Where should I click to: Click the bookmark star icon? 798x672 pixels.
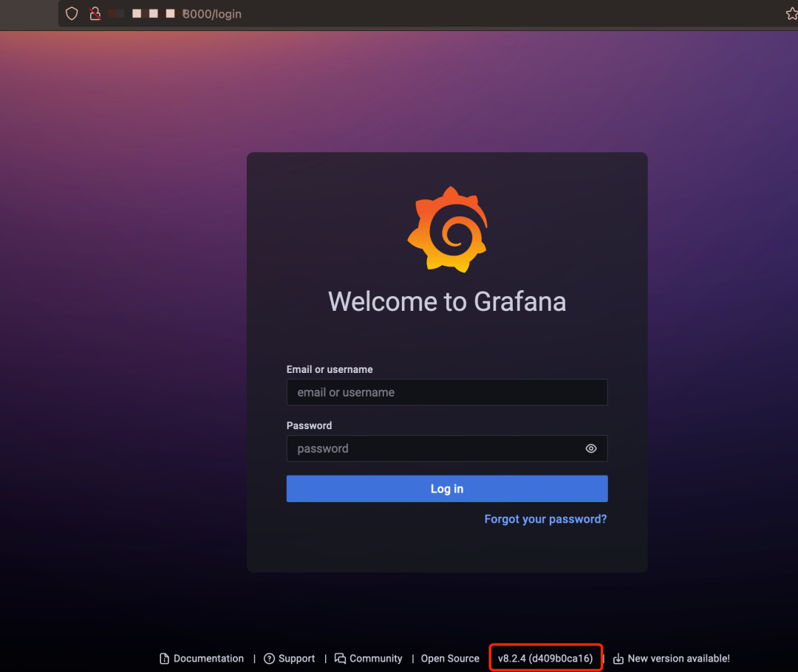pyautogui.click(x=791, y=14)
